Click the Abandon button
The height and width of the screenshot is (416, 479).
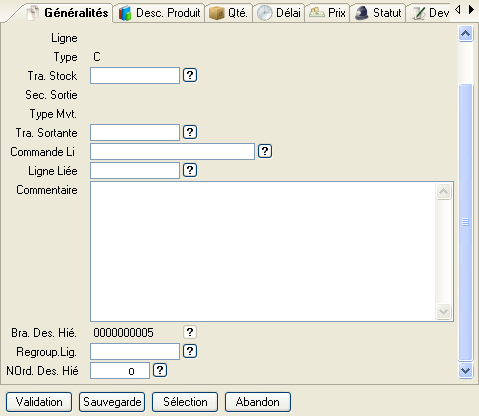pos(258,402)
